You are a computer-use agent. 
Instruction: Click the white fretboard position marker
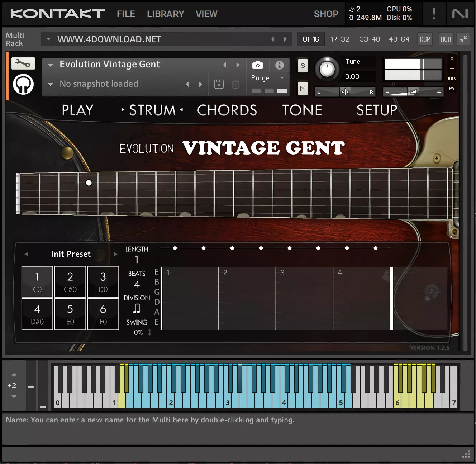click(x=89, y=183)
